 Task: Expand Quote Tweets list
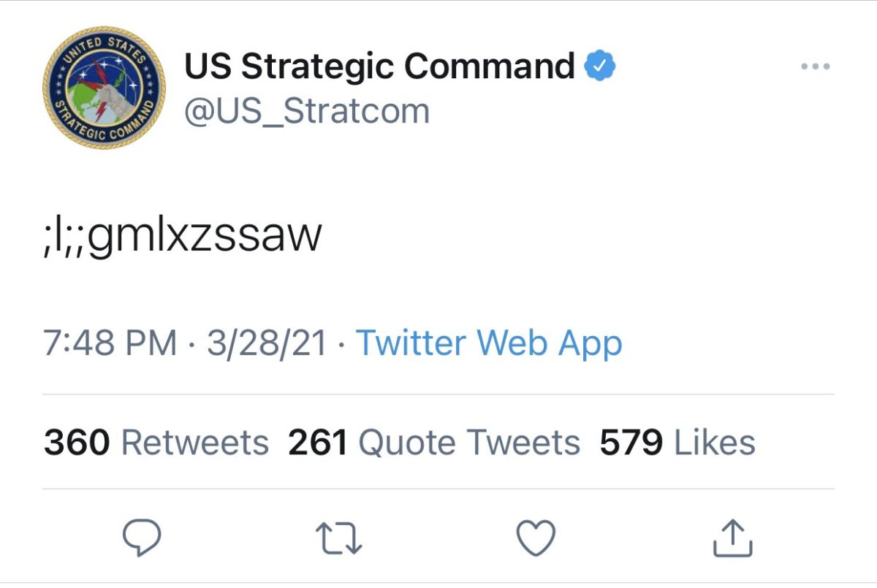click(434, 441)
